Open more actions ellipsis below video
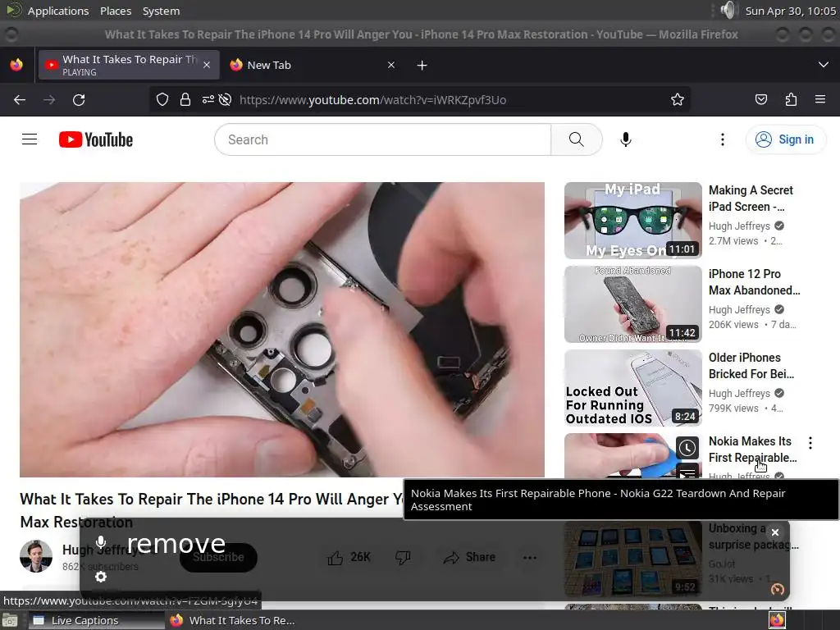The width and height of the screenshot is (840, 630). (529, 558)
